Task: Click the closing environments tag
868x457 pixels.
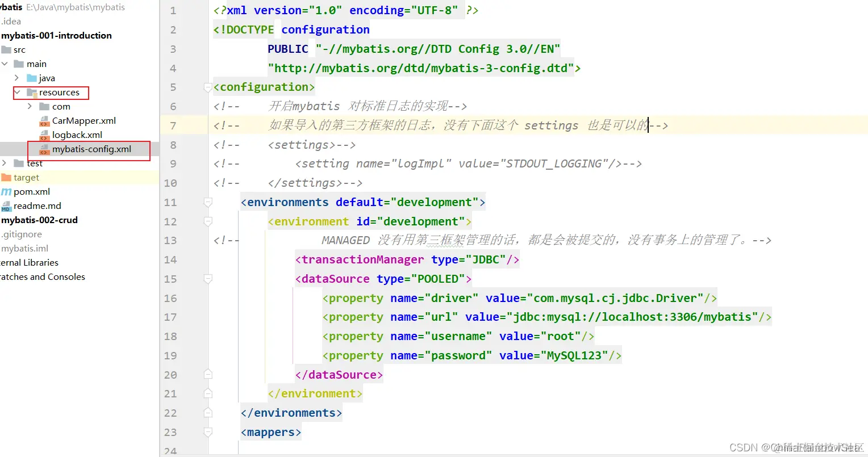Action: click(291, 413)
